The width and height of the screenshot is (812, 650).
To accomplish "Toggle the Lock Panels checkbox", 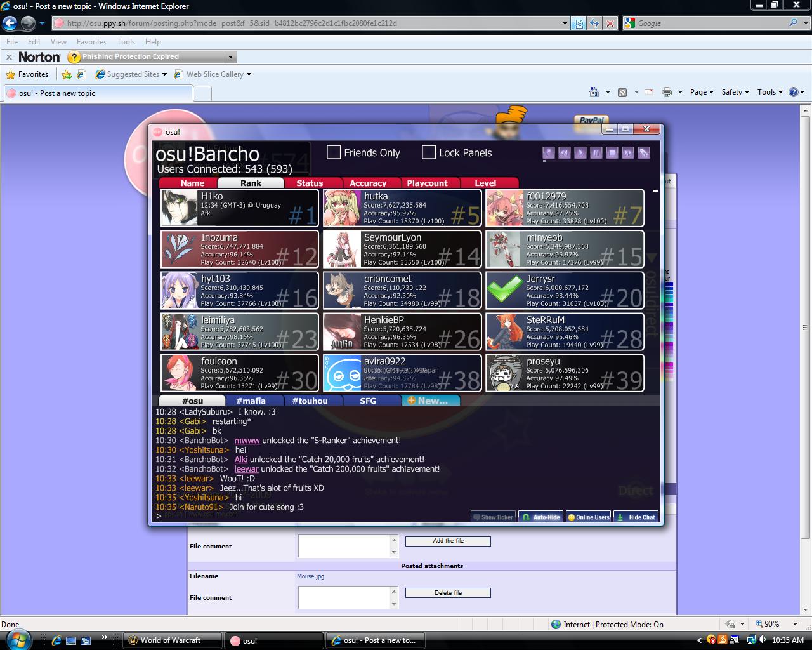I will tap(429, 152).
